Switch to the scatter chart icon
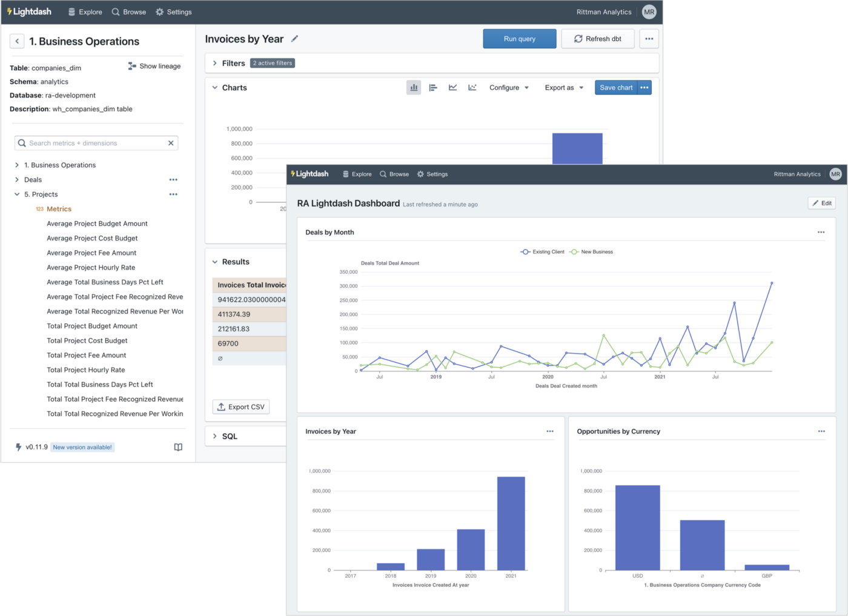The height and width of the screenshot is (616, 848). coord(472,88)
